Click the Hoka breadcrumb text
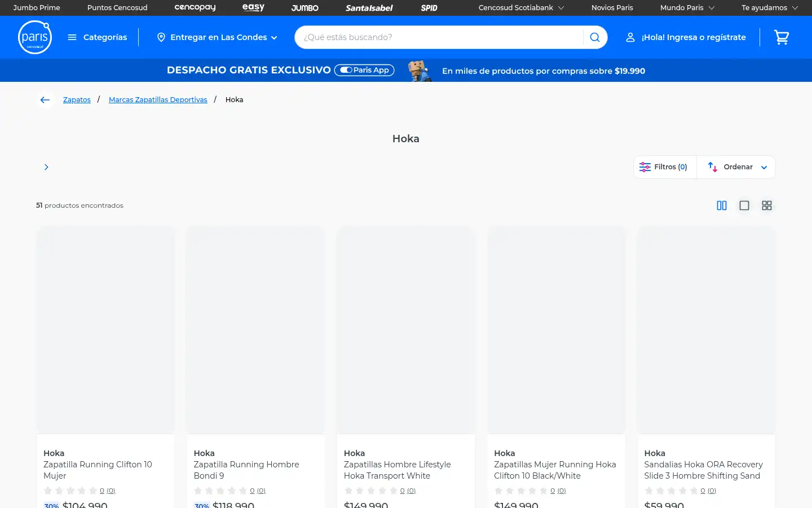The width and height of the screenshot is (812, 508). (x=234, y=100)
